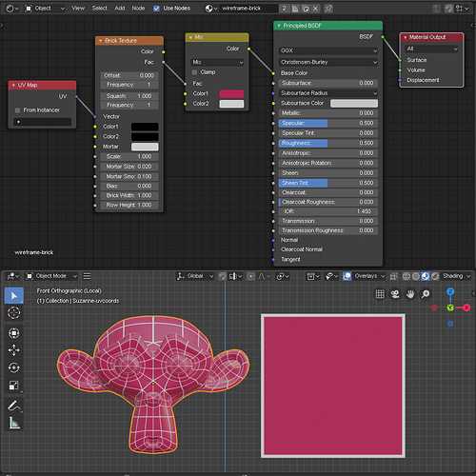Click the parent node tree arrow icon
The height and width of the screenshot is (476, 476).
coord(436,9)
